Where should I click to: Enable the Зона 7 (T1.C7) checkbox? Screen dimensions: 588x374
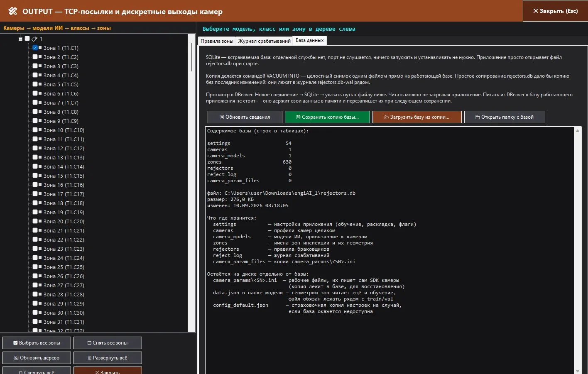(x=35, y=103)
